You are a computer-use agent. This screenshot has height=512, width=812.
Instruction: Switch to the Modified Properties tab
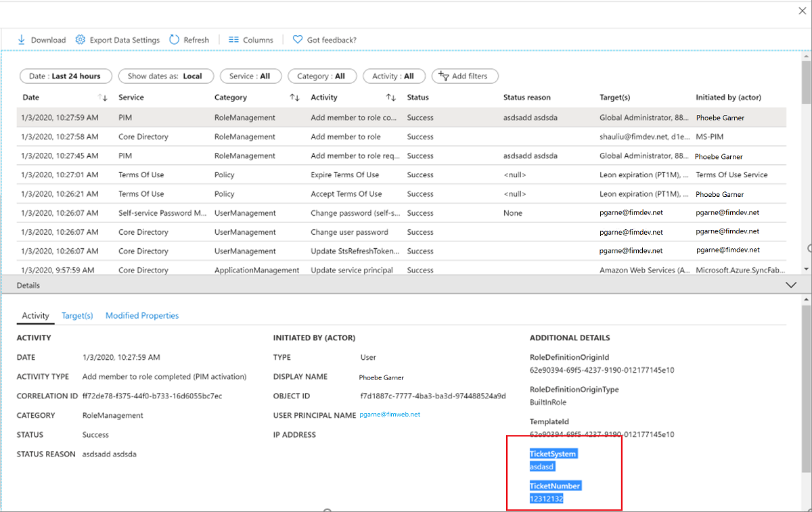[142, 316]
